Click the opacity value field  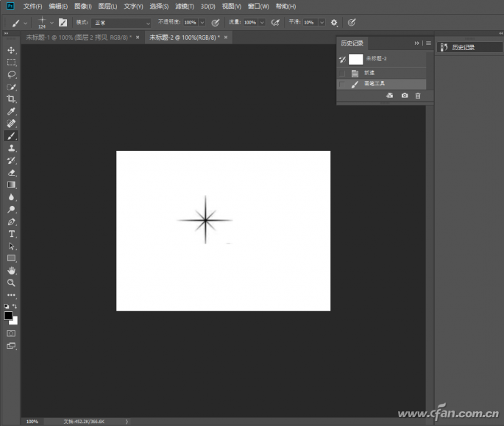point(191,23)
